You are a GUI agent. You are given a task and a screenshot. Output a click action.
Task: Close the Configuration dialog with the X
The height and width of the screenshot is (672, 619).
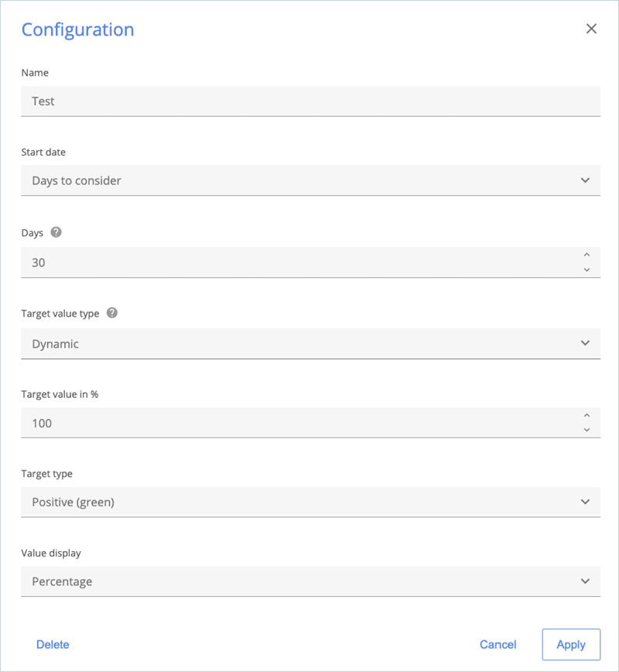point(591,29)
